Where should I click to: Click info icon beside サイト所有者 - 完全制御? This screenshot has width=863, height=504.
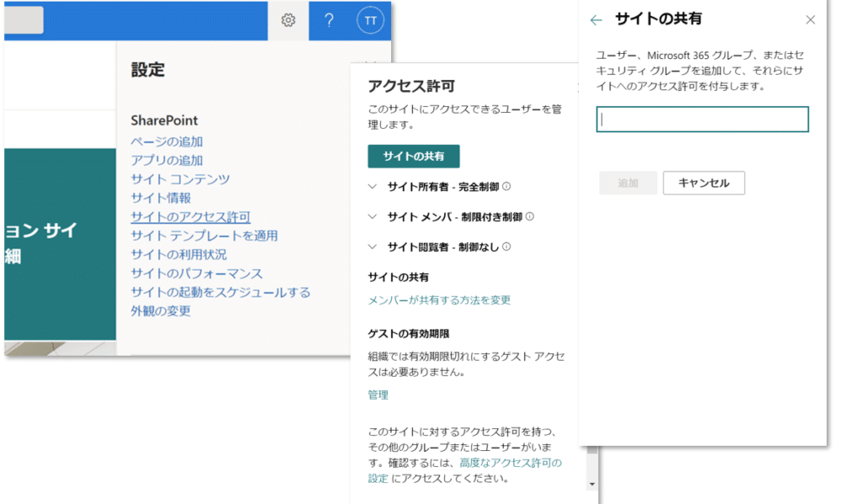point(507,187)
